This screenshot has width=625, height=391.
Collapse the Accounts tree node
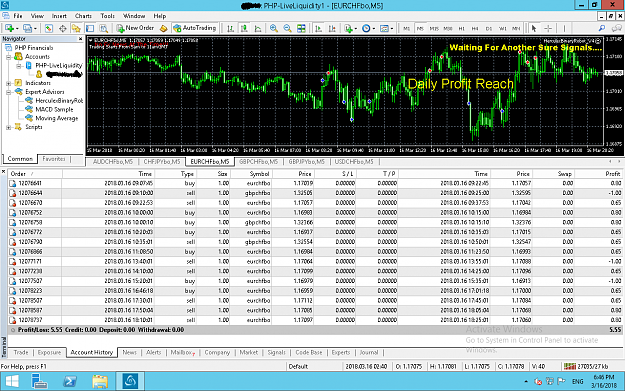[x=8, y=57]
